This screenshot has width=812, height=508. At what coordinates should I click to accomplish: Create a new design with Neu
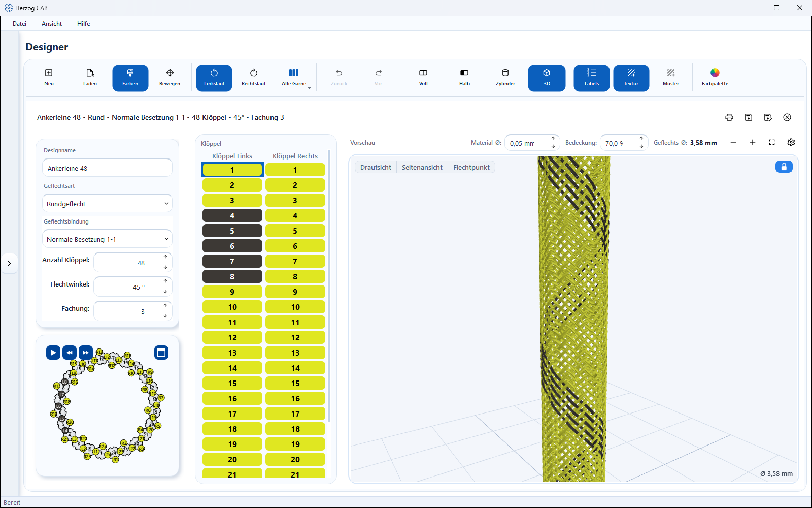point(49,78)
